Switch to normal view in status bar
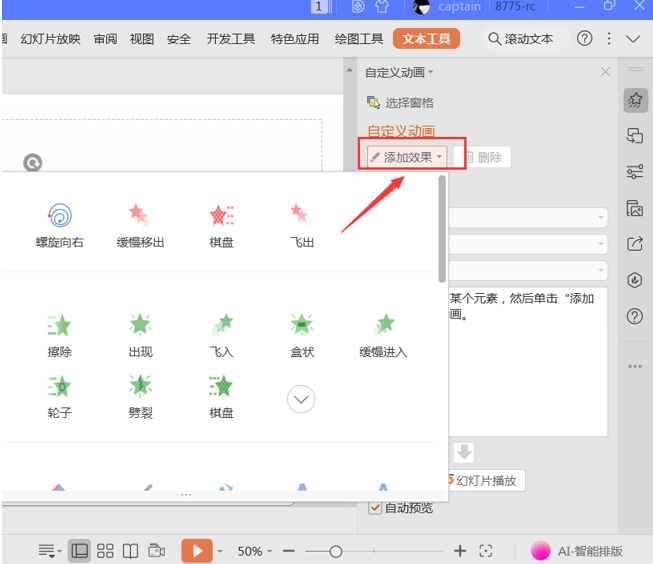Image resolution: width=653 pixels, height=564 pixels. tap(79, 551)
